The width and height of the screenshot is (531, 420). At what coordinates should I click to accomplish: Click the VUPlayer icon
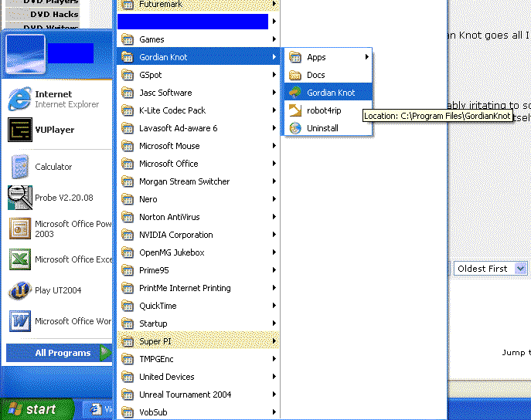pyautogui.click(x=20, y=130)
